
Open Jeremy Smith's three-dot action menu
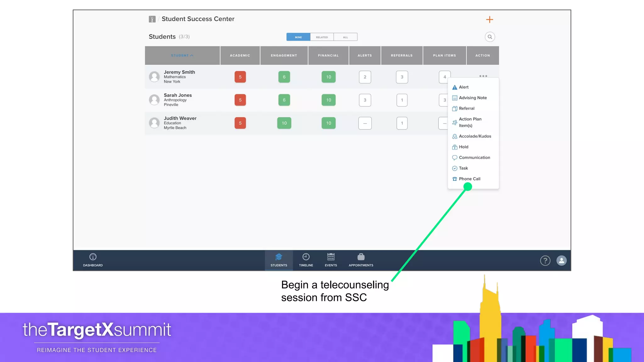pos(483,76)
